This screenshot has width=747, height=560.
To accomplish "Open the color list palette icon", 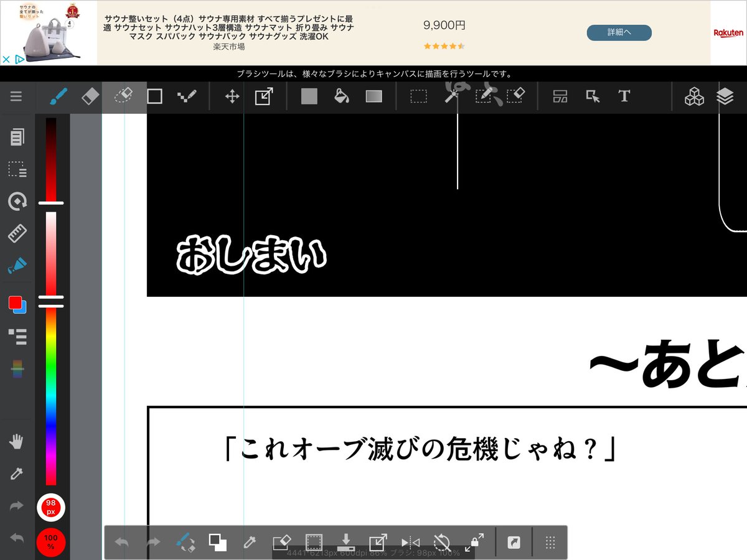I will click(x=17, y=337).
